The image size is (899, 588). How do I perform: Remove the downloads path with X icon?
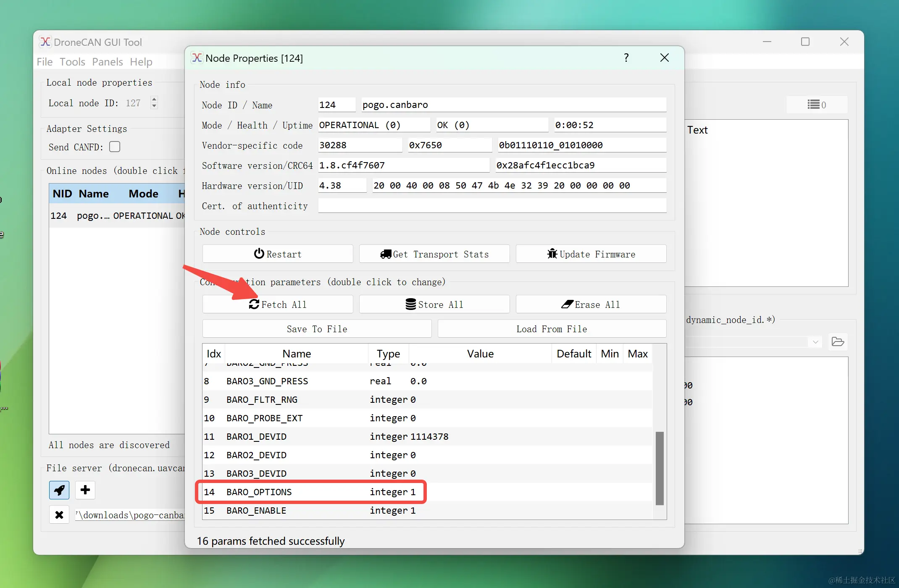pos(59,515)
